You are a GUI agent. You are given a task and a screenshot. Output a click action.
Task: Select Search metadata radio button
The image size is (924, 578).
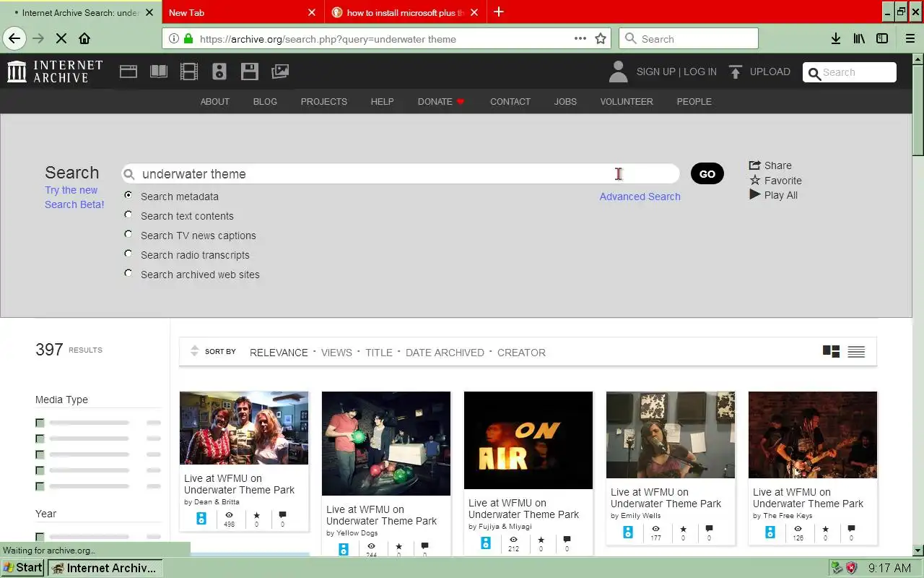click(x=128, y=195)
